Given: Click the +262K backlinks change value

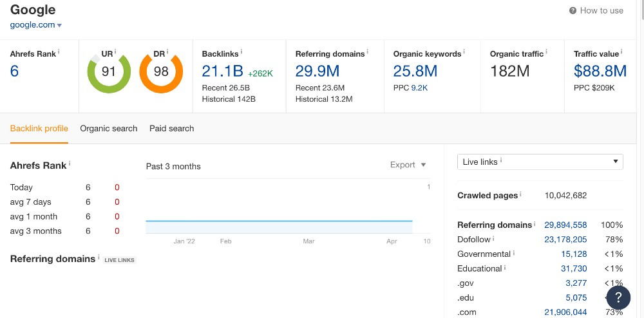Looking at the screenshot, I should [x=260, y=74].
